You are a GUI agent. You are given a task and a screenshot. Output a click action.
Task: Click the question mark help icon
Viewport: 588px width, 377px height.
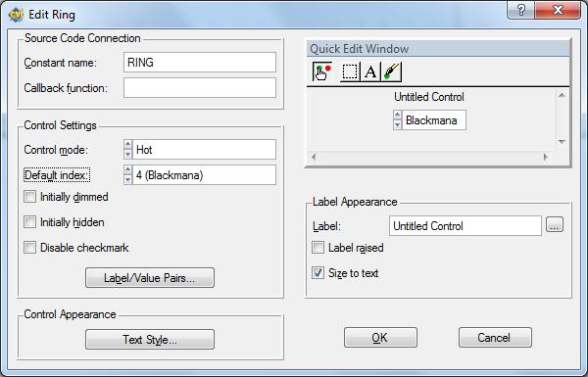point(521,10)
